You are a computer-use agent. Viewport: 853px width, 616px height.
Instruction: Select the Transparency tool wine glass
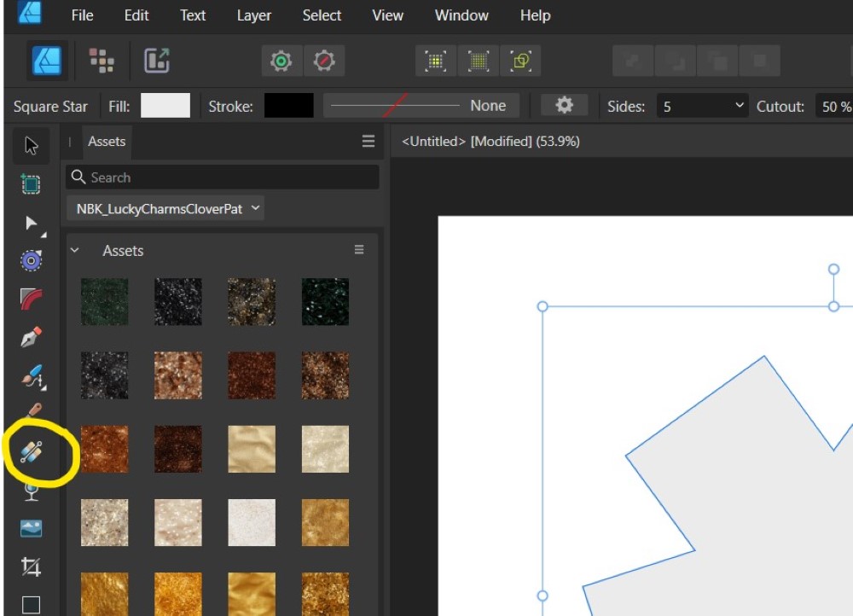point(31,491)
